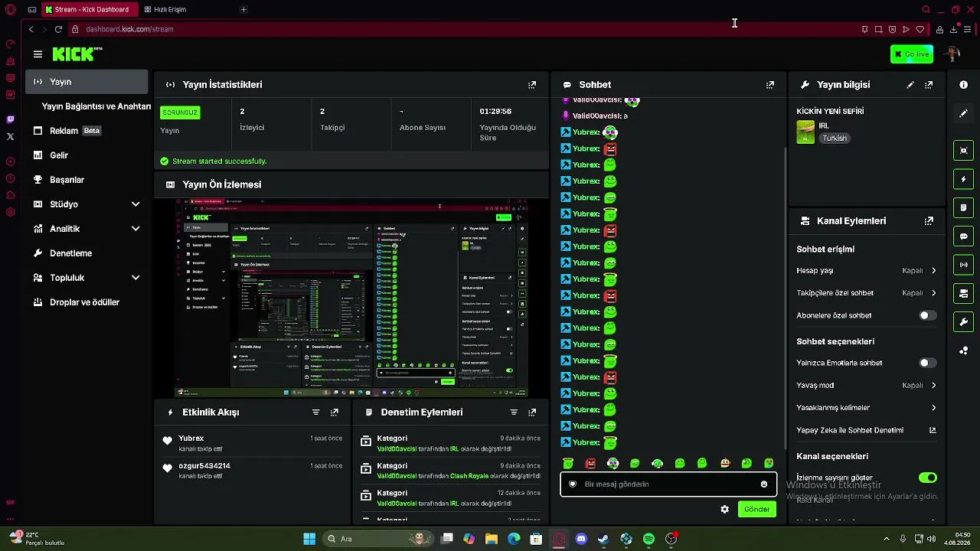
Task: Toggle the wrench channel actions icon in right sidebar
Action: click(964, 322)
